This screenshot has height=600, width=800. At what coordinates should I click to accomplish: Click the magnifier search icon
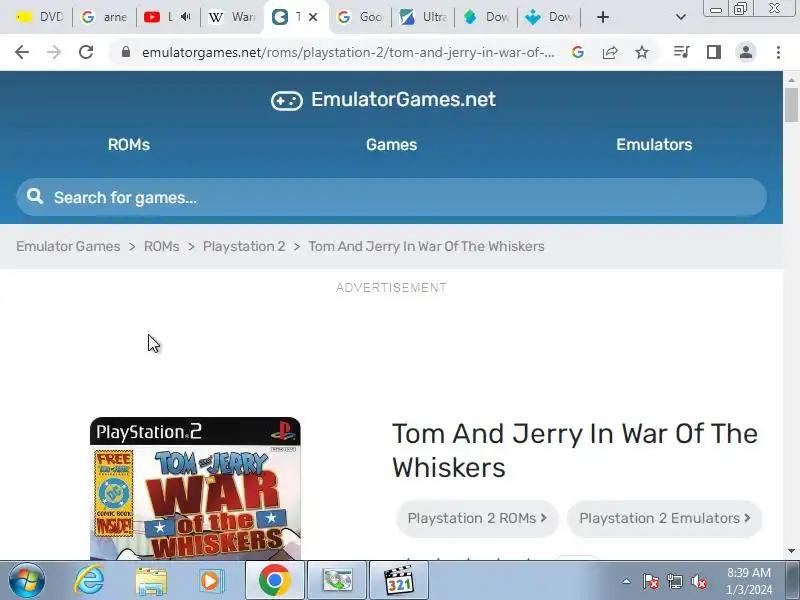click(x=35, y=196)
